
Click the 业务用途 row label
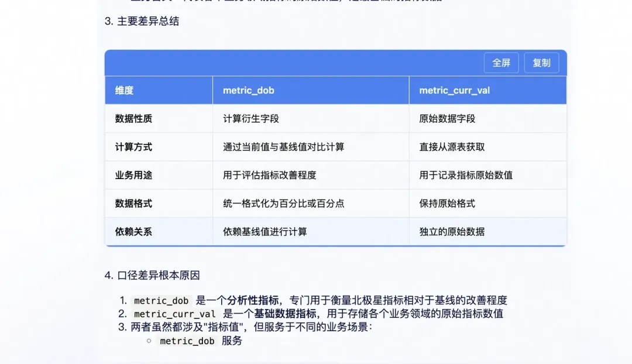coord(133,175)
